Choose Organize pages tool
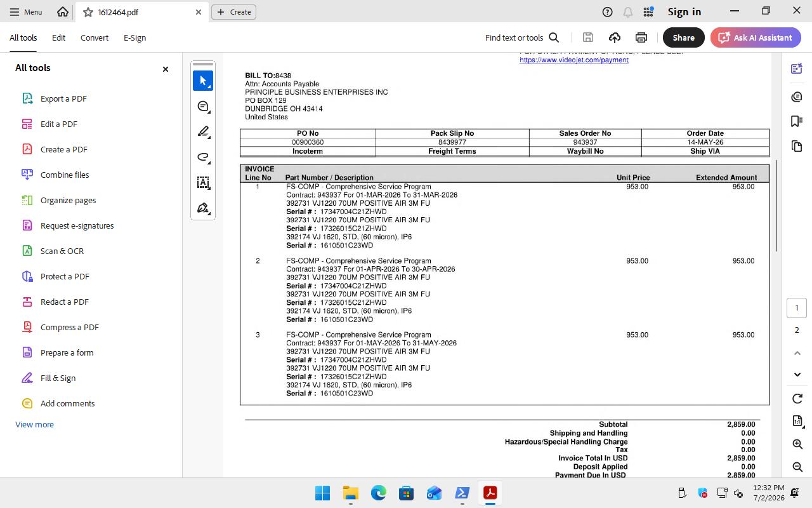Viewport: 812px width, 508px height. [68, 200]
